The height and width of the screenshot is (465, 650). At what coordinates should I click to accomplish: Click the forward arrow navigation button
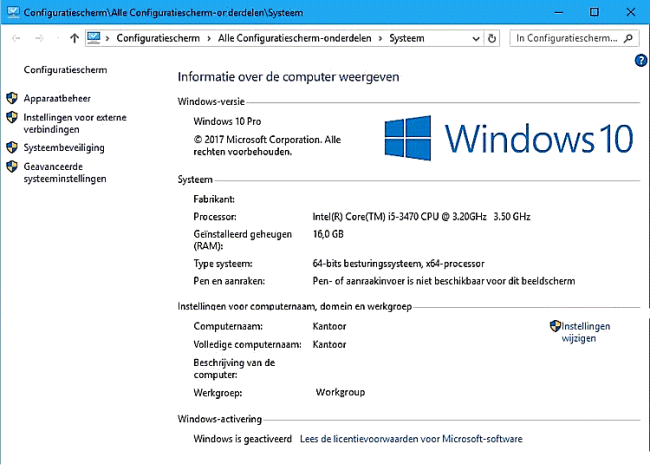38,39
